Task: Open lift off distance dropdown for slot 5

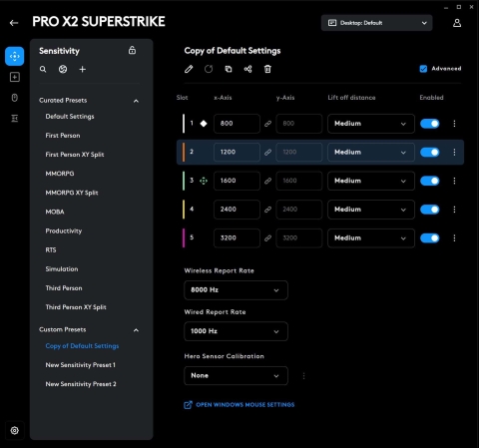Action: coord(371,238)
